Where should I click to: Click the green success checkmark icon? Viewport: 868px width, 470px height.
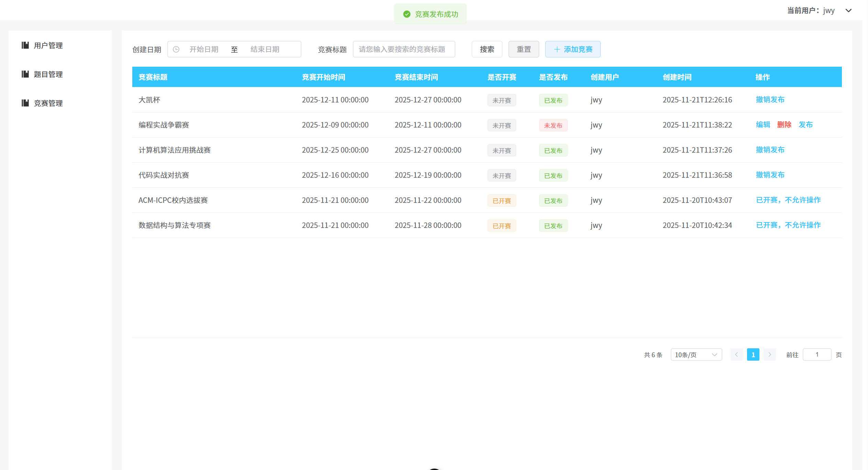click(407, 14)
